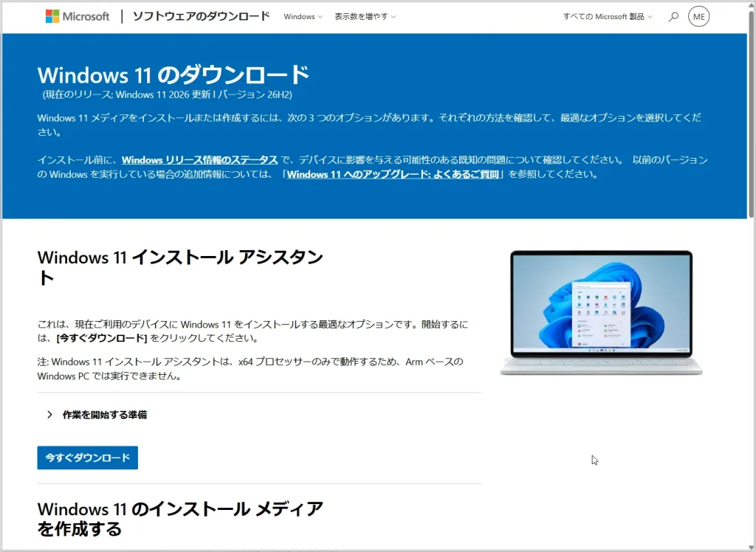Expand the Windows menu dropdown
The width and height of the screenshot is (756, 552).
click(x=303, y=17)
